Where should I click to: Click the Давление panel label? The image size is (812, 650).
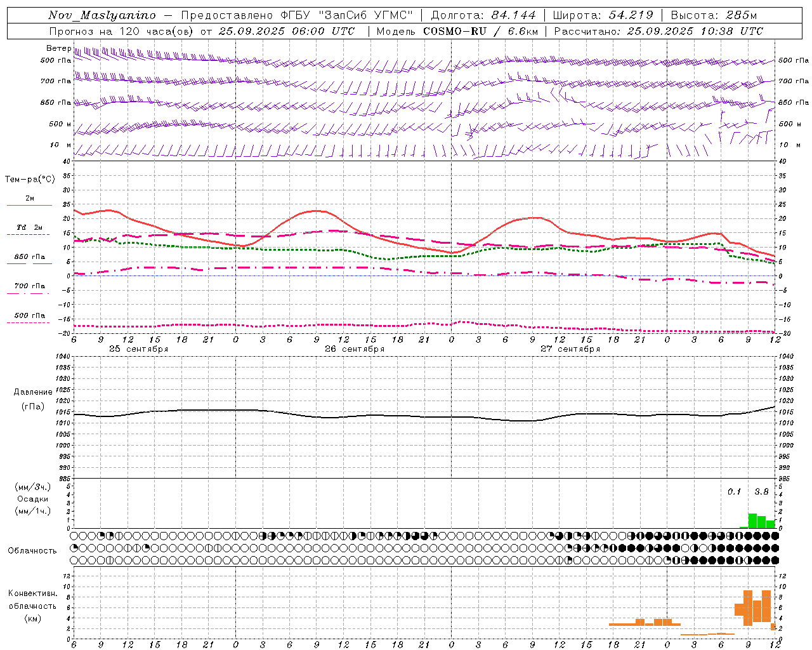[x=32, y=392]
